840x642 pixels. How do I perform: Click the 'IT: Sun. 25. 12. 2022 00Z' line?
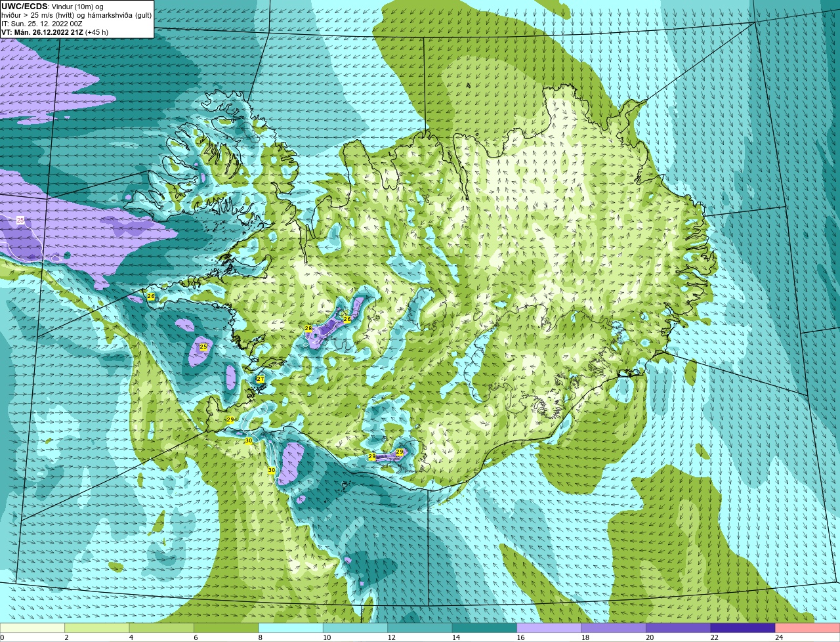click(x=42, y=24)
